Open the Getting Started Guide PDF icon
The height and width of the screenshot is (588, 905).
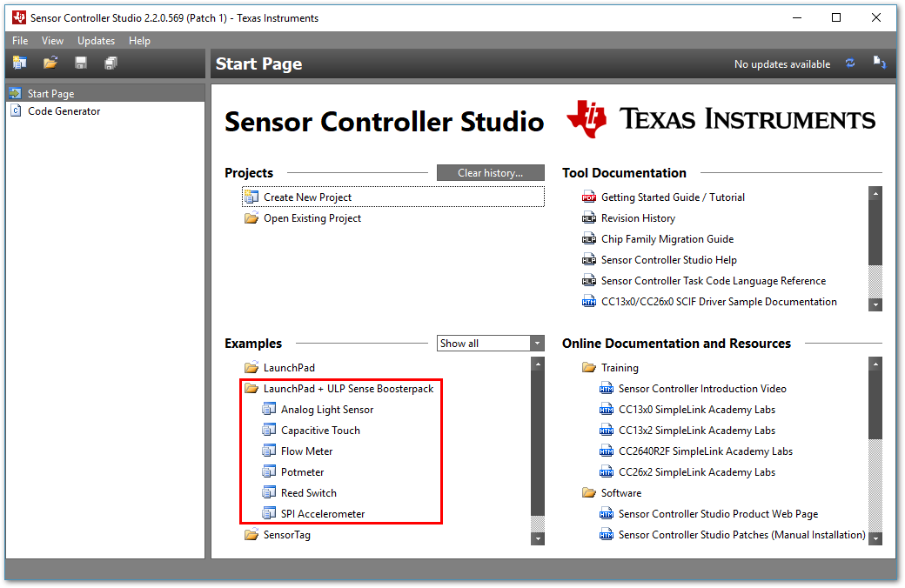589,197
